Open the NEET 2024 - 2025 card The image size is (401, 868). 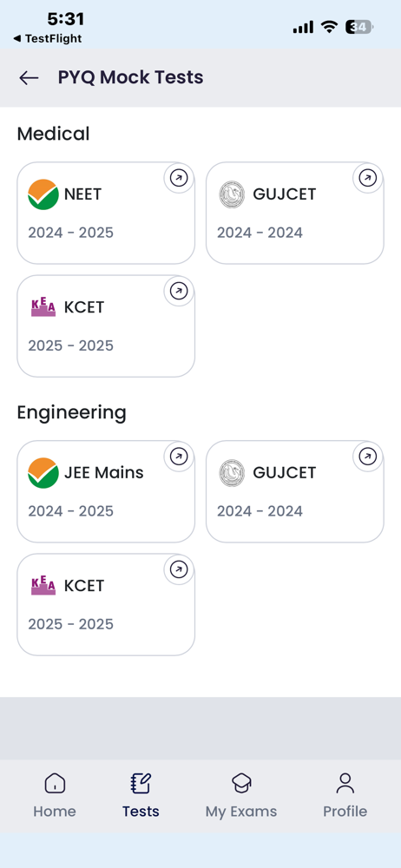click(x=106, y=214)
